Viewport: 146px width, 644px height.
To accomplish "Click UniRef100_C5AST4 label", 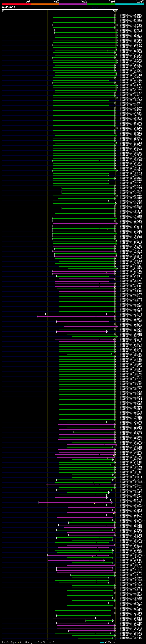I will (x=131, y=590).
